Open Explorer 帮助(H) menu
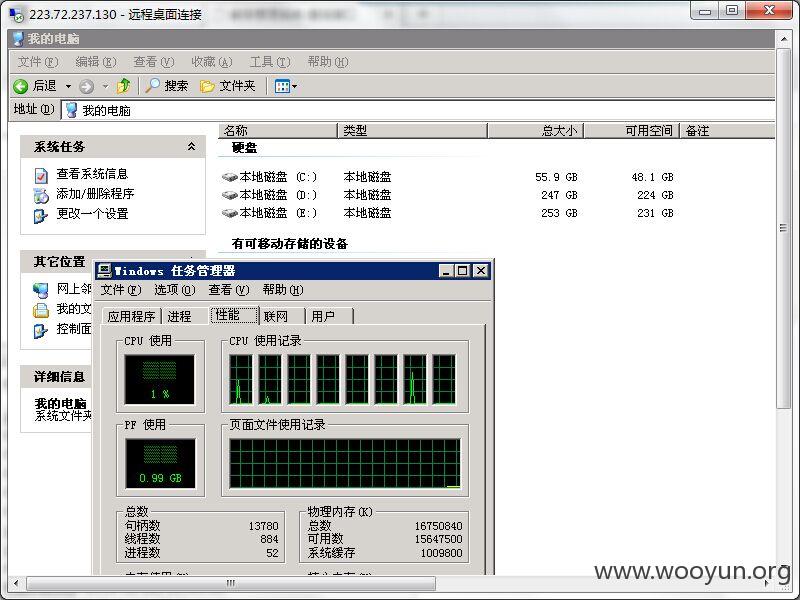Screen dimensions: 800x600 coord(328,62)
